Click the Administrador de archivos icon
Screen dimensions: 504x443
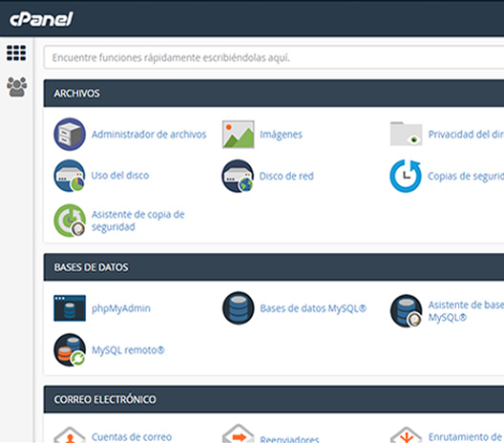(x=70, y=134)
